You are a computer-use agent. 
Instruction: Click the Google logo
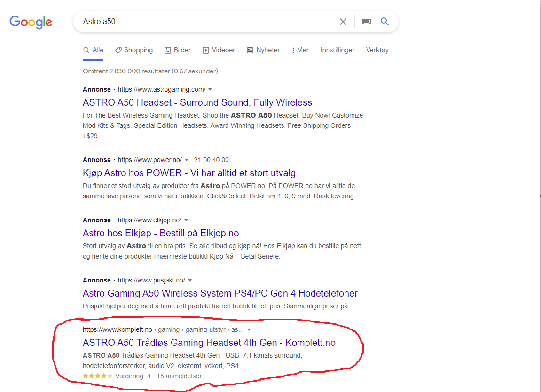[x=31, y=22]
